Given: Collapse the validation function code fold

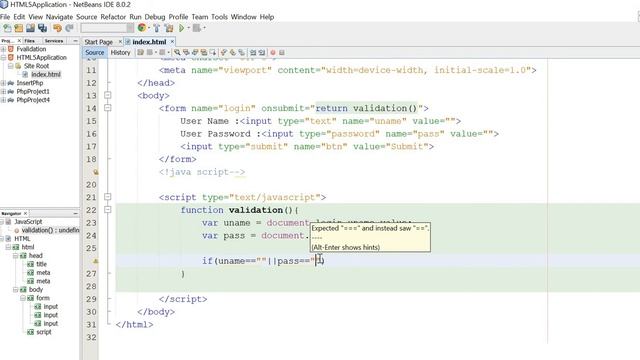Looking at the screenshot, I should 107,209.
